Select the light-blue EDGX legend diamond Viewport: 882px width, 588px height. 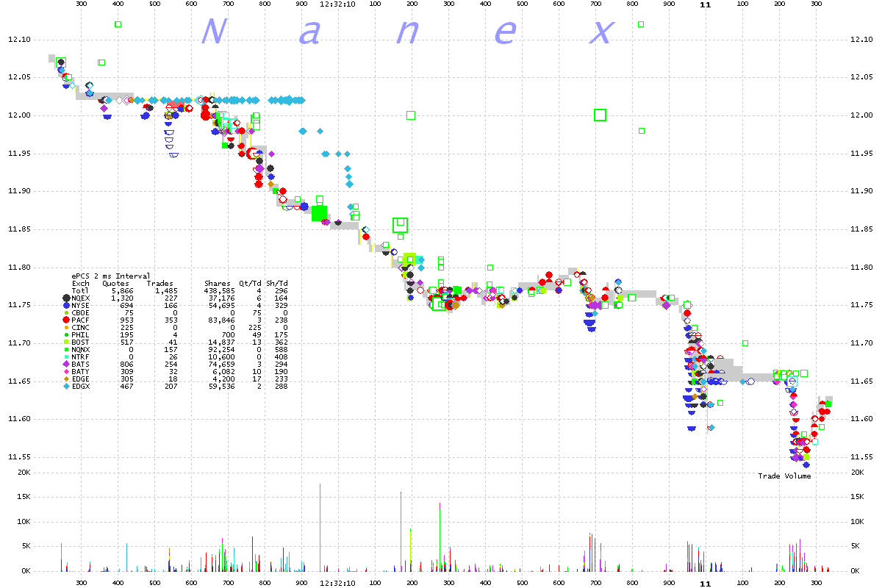click(67, 386)
